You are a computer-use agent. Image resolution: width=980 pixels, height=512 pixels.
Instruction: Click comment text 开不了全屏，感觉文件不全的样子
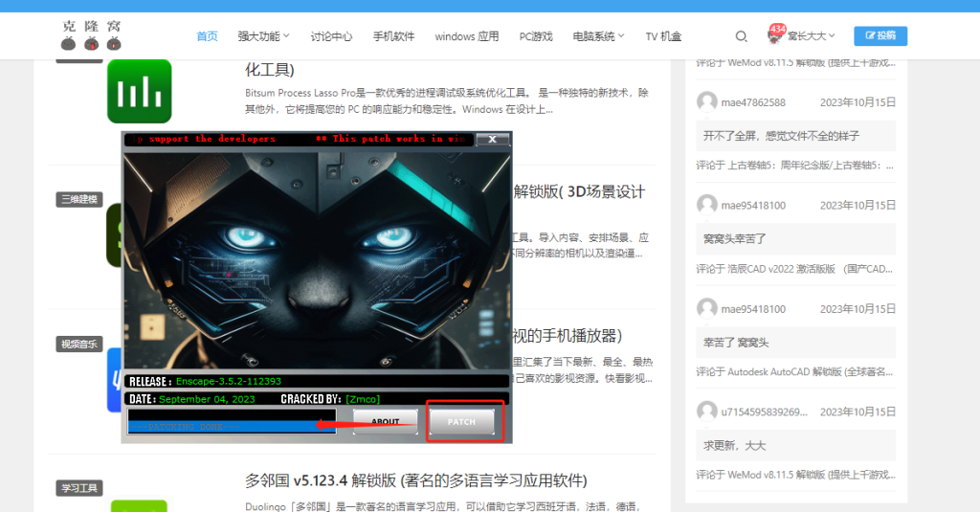781,136
